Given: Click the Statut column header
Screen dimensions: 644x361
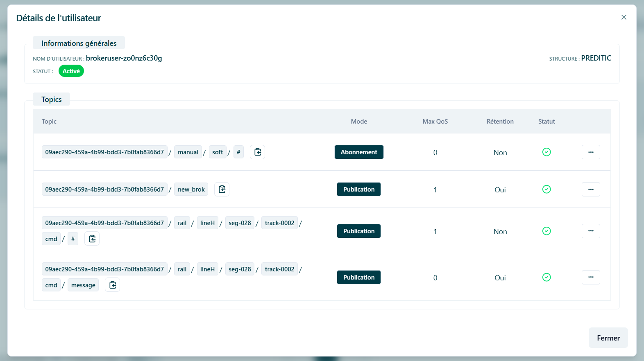Looking at the screenshot, I should (x=546, y=122).
